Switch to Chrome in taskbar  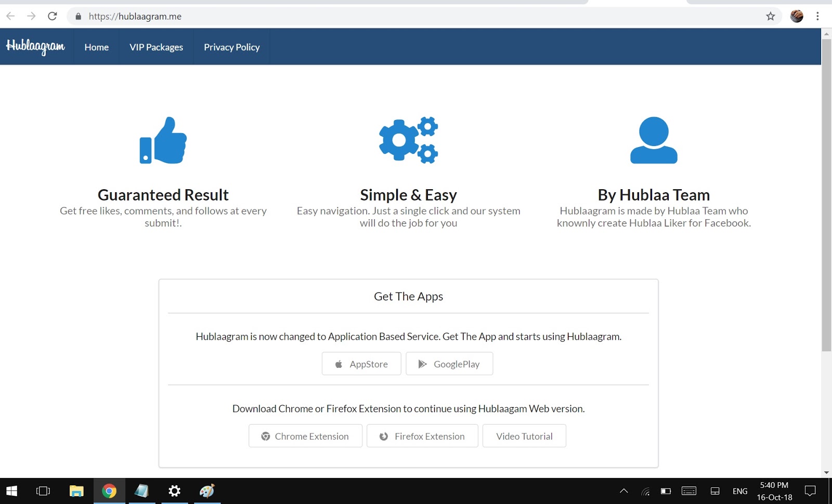pos(109,491)
